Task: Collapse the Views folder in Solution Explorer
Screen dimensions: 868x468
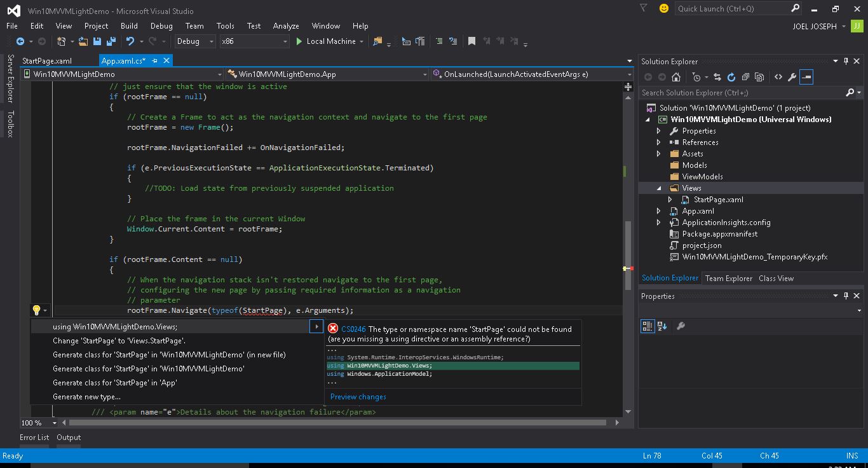Action: 659,188
